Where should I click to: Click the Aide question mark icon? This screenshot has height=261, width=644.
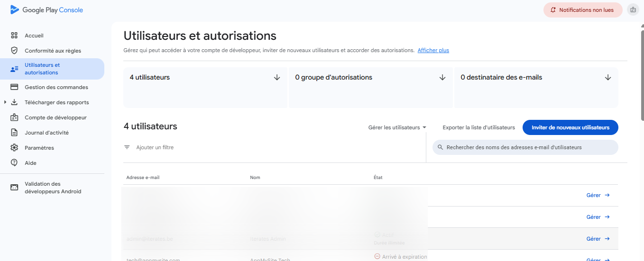click(x=14, y=163)
